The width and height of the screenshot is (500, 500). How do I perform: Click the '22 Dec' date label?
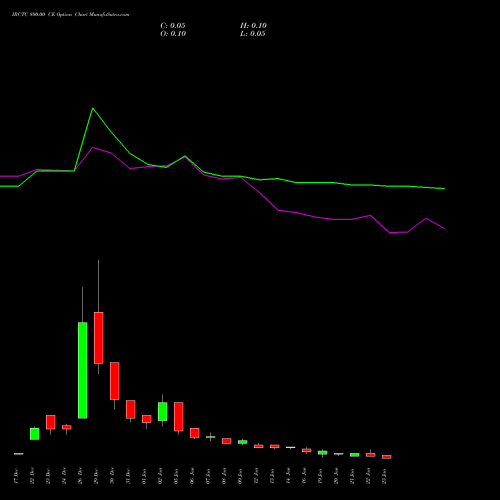[x=33, y=476]
